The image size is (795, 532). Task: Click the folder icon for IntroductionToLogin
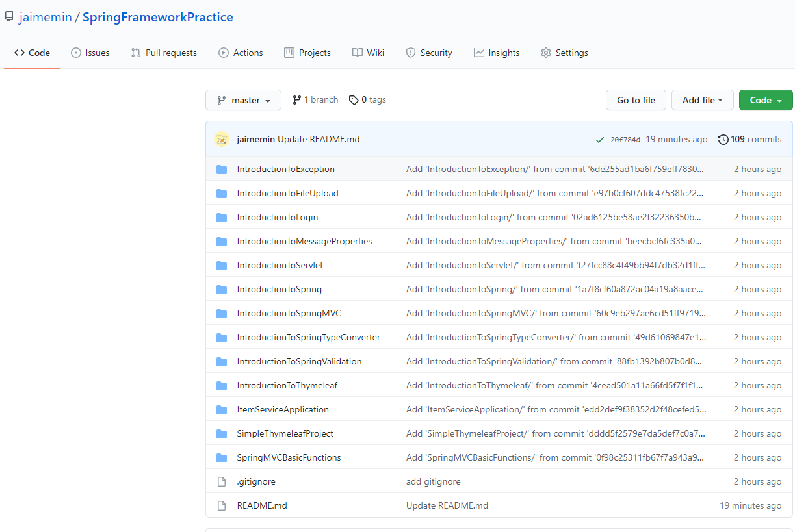coord(222,218)
